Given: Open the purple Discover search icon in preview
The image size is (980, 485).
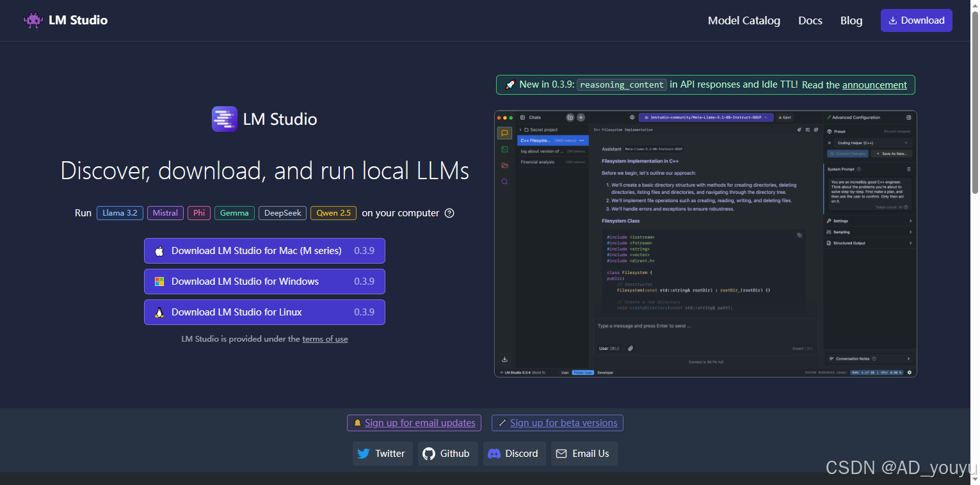Looking at the screenshot, I should coord(504,182).
